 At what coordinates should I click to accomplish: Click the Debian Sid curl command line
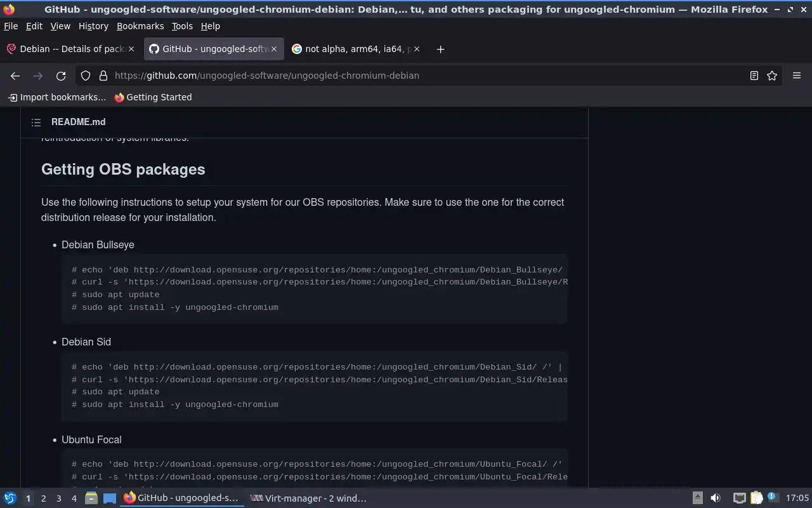(x=320, y=380)
